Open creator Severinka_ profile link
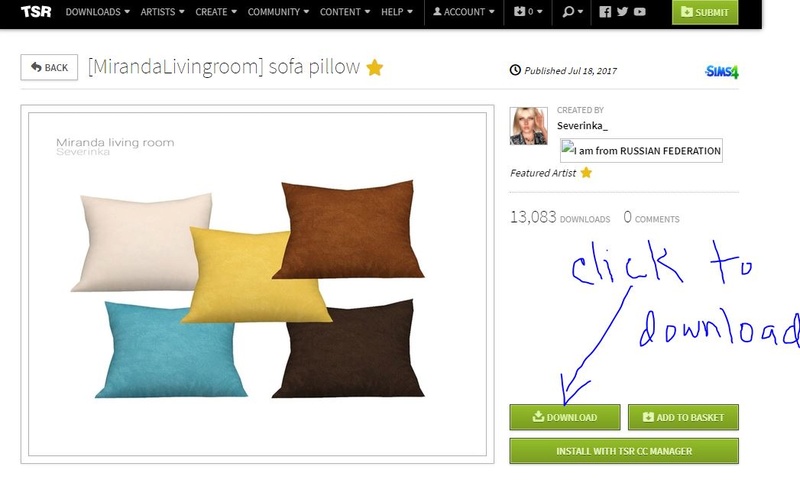Screen dimensions: 800x499 pos(582,126)
